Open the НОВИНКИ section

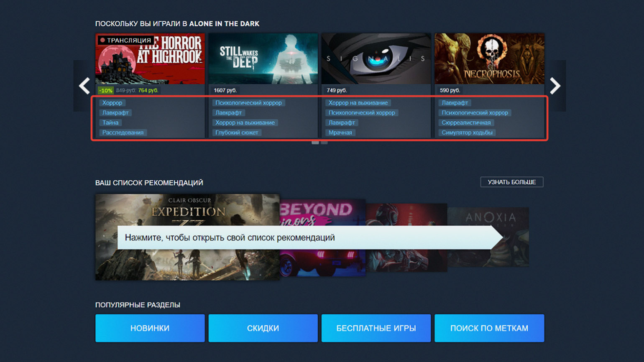click(x=150, y=328)
